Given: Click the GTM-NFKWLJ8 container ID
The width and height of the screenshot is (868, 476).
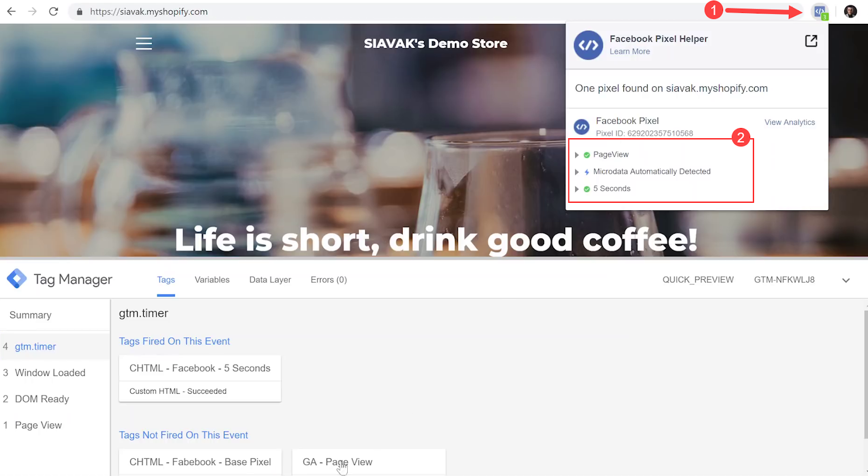Looking at the screenshot, I should pos(784,280).
